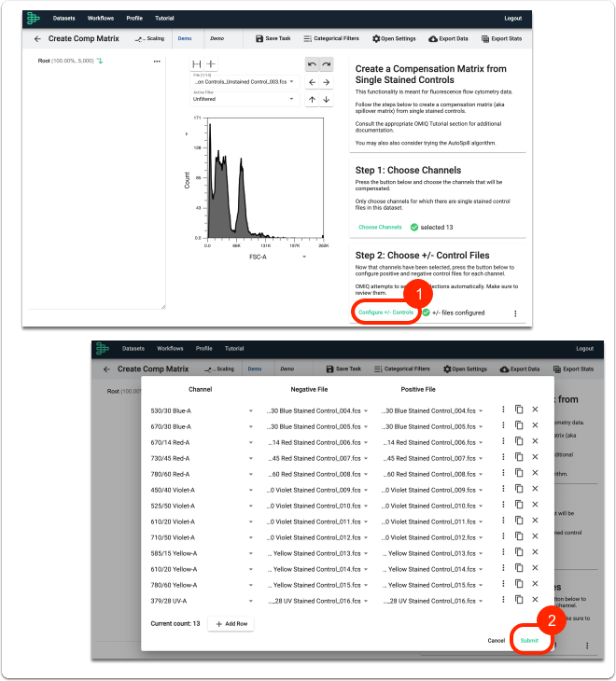
Task: Open the FSC-A x-axis channel dropdown
Action: [x=277, y=257]
